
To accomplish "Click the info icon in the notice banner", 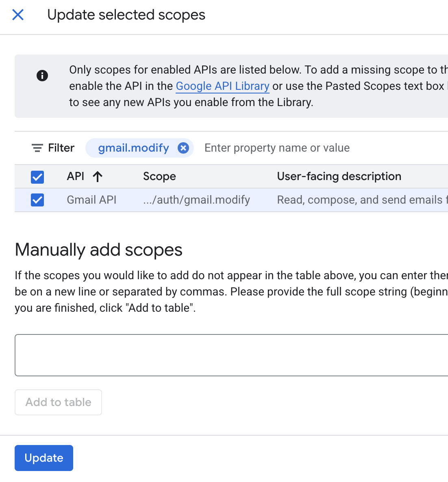I will tap(42, 76).
